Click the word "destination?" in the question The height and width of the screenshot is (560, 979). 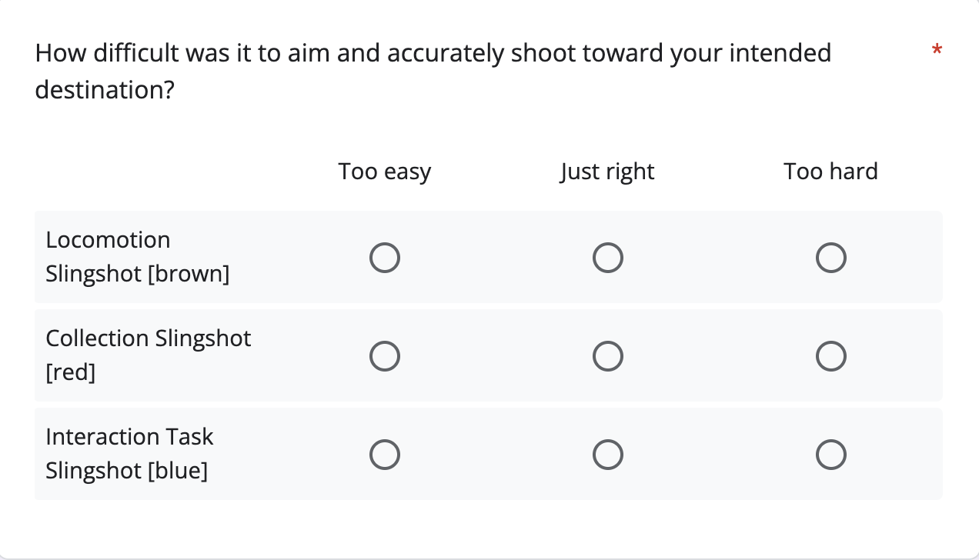(105, 91)
